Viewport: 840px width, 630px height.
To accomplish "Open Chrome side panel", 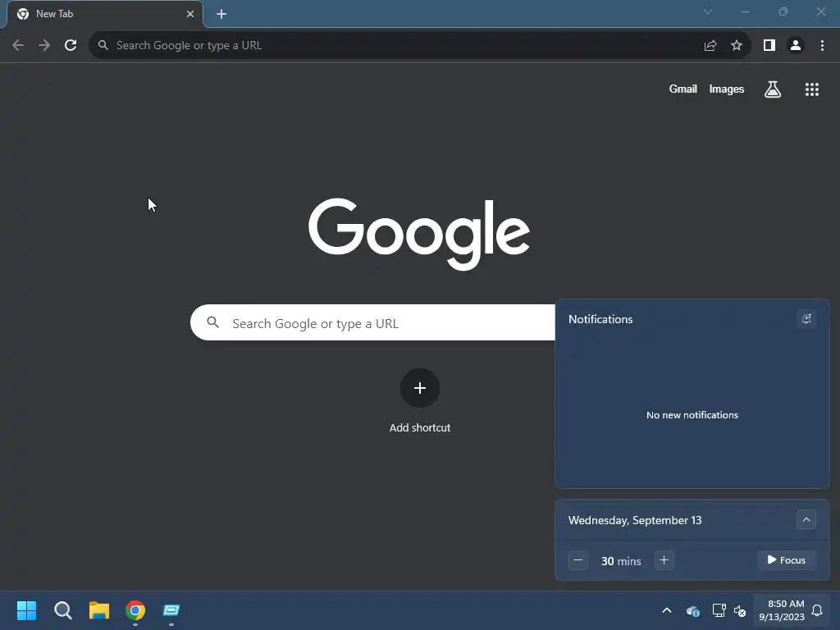I will pos(769,46).
